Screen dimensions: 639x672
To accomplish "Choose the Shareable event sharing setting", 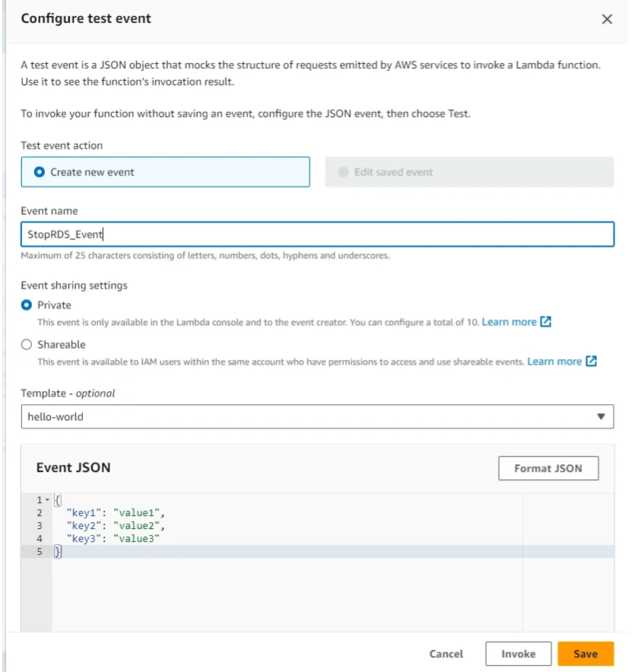I will tap(27, 345).
